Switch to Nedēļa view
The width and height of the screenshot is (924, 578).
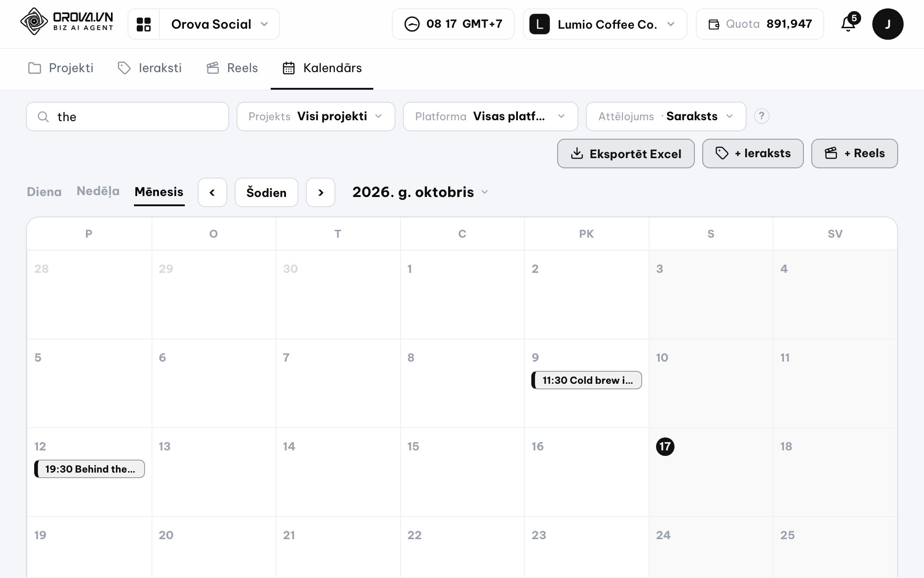(x=98, y=191)
